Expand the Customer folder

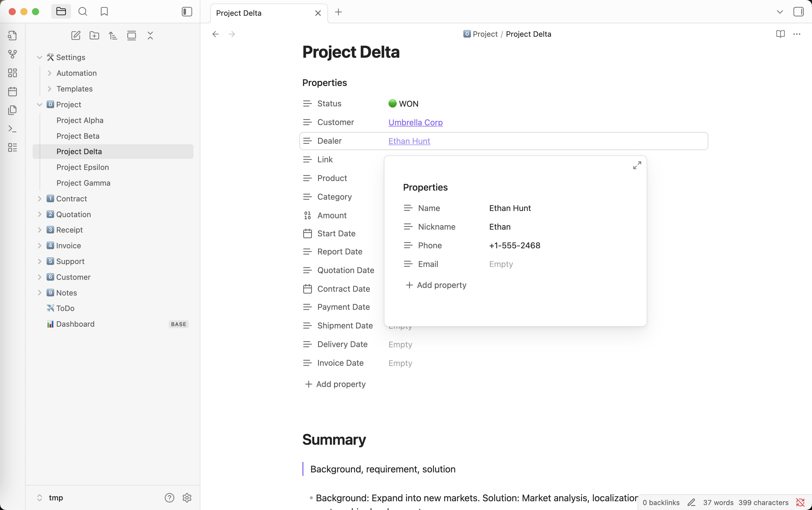pyautogui.click(x=39, y=277)
